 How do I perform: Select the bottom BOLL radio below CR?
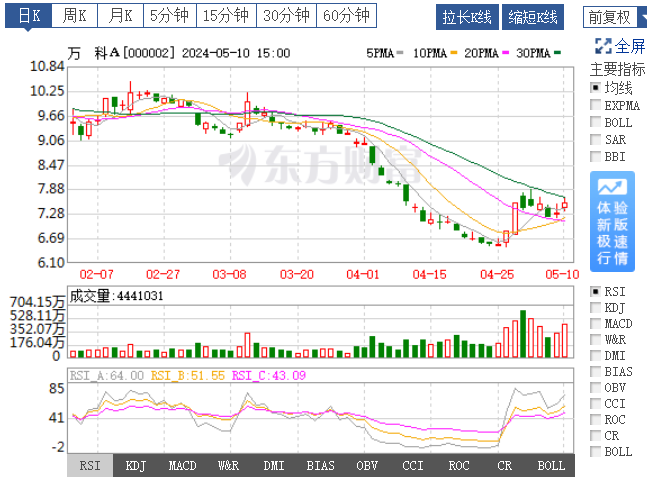[x=595, y=451]
